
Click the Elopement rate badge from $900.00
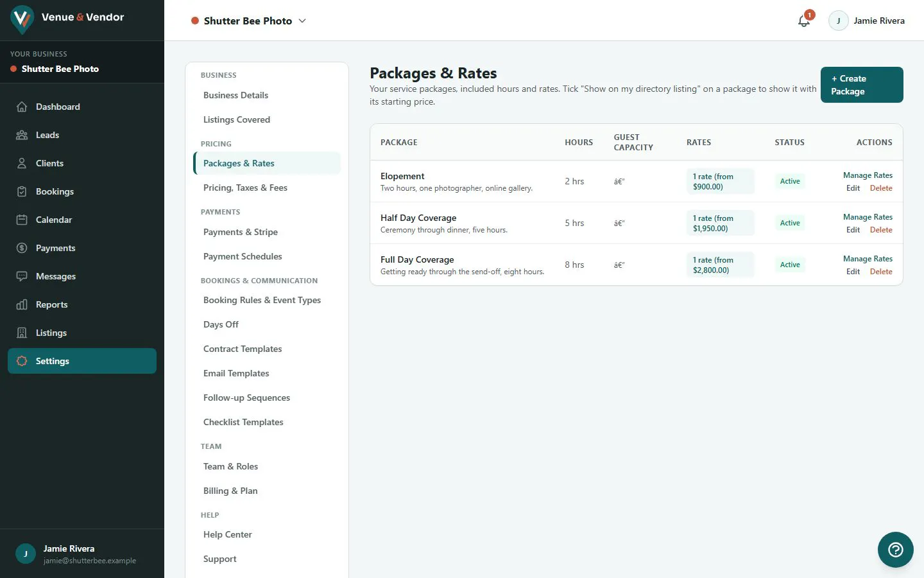click(720, 182)
